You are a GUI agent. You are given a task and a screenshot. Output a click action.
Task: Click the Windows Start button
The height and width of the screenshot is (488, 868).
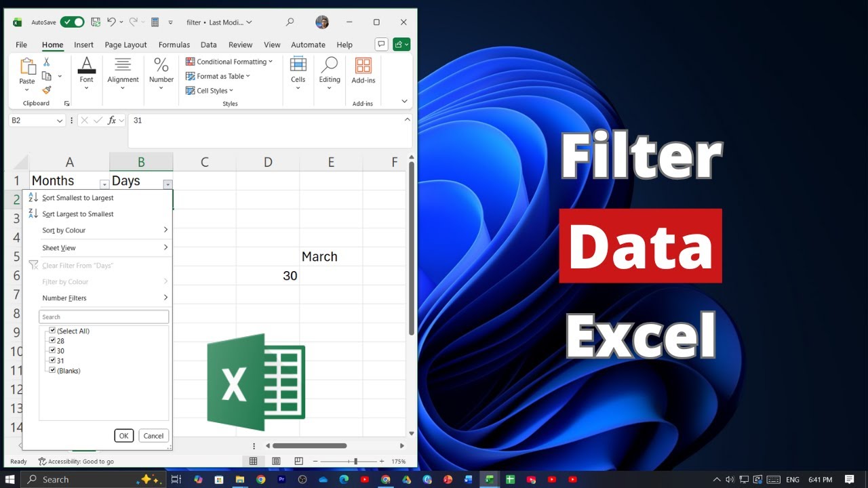click(x=10, y=479)
